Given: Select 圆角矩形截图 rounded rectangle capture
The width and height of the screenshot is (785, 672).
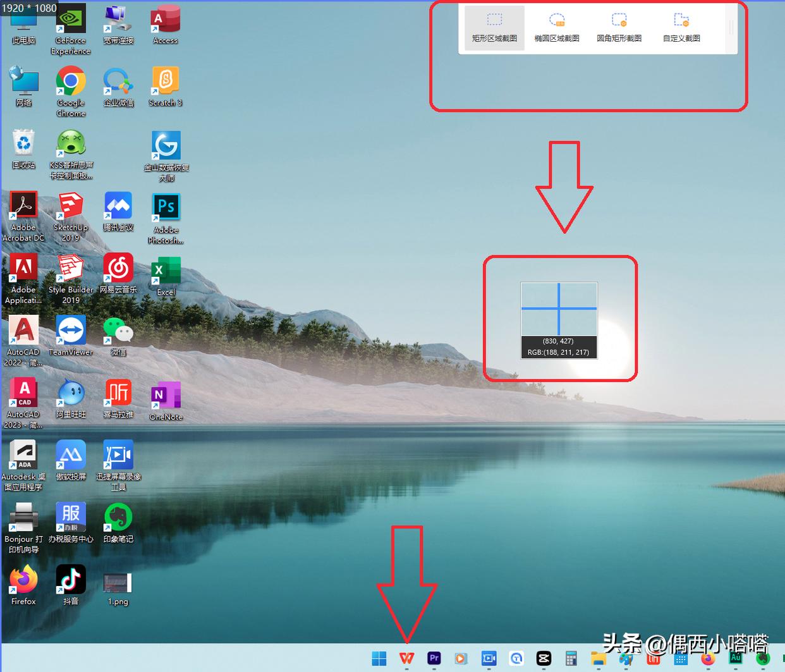Looking at the screenshot, I should (619, 28).
